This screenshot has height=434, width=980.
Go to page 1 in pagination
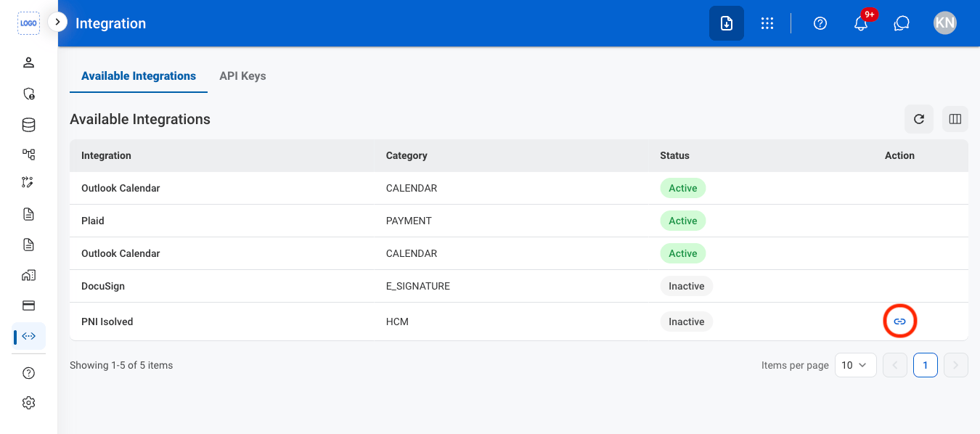click(926, 365)
